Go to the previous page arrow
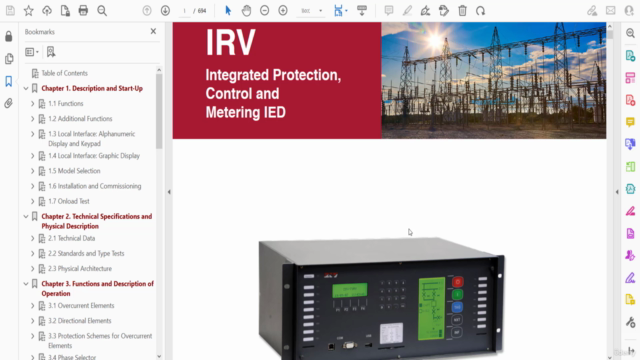 (147, 11)
